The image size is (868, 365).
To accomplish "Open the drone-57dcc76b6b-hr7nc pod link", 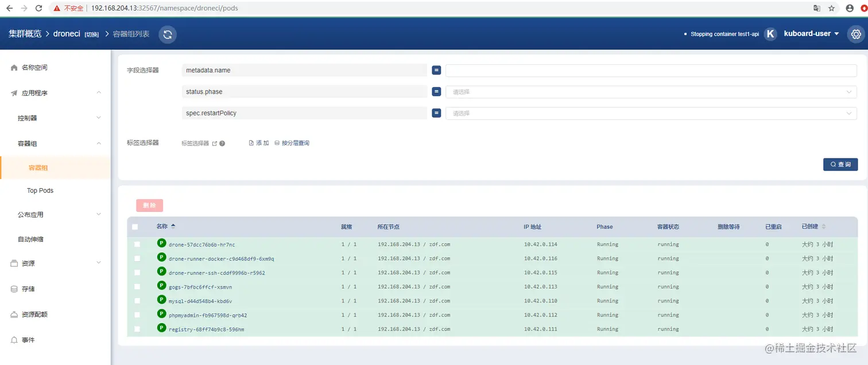I will 201,244.
